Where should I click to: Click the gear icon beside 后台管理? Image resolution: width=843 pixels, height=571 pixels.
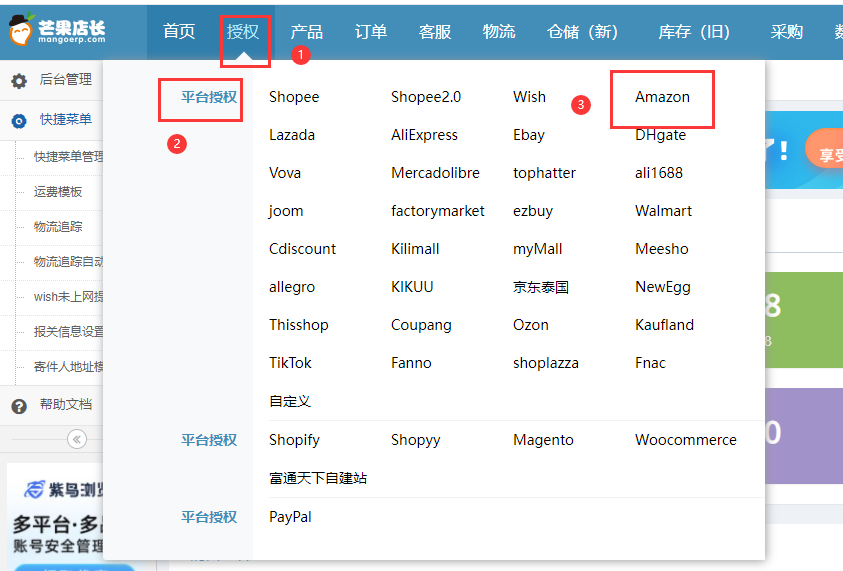tap(19, 81)
